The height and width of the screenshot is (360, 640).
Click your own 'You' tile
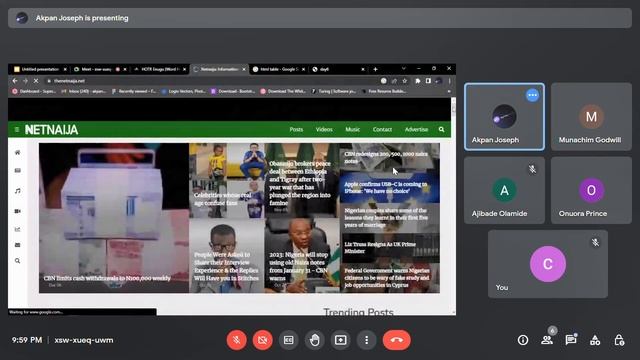click(548, 264)
